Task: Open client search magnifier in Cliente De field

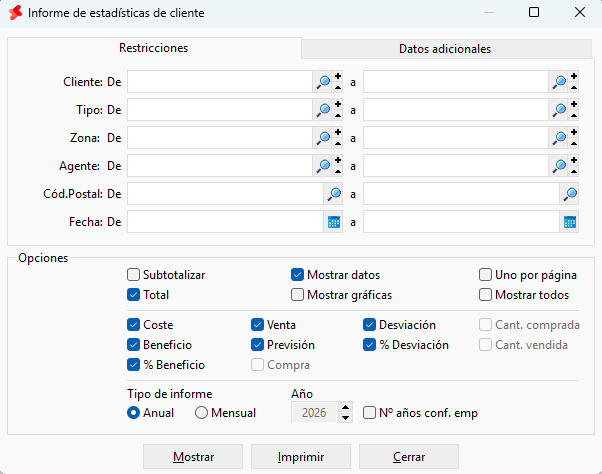Action: (x=323, y=82)
